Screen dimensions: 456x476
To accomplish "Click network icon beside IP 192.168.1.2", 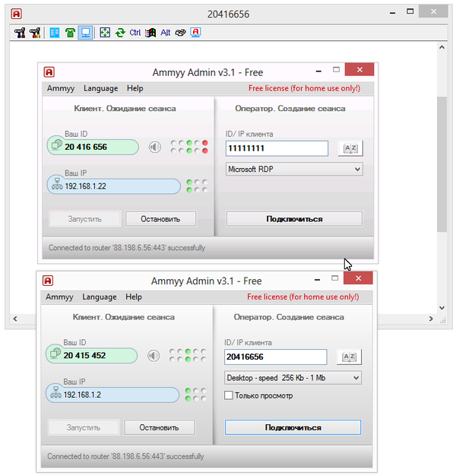I will click(x=55, y=392).
